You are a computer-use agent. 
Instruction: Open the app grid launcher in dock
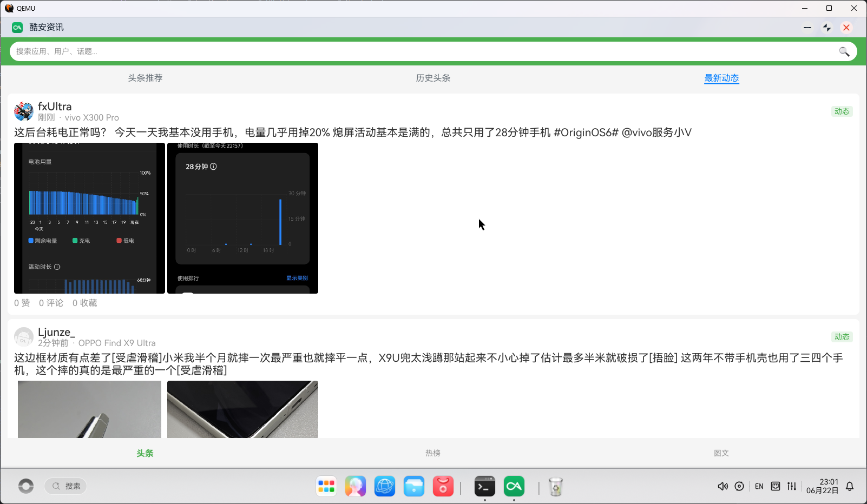(326, 486)
